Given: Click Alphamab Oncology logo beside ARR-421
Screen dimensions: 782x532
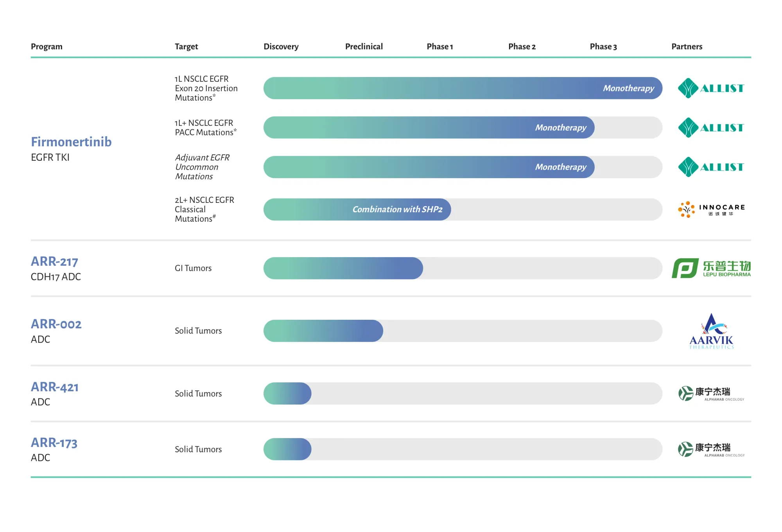Looking at the screenshot, I should point(711,394).
